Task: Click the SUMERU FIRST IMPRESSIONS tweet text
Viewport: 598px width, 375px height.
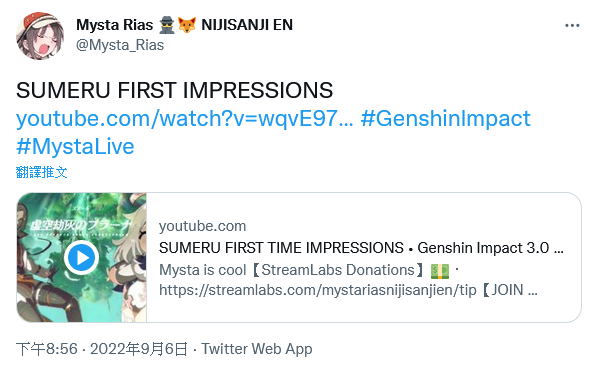Action: click(174, 90)
